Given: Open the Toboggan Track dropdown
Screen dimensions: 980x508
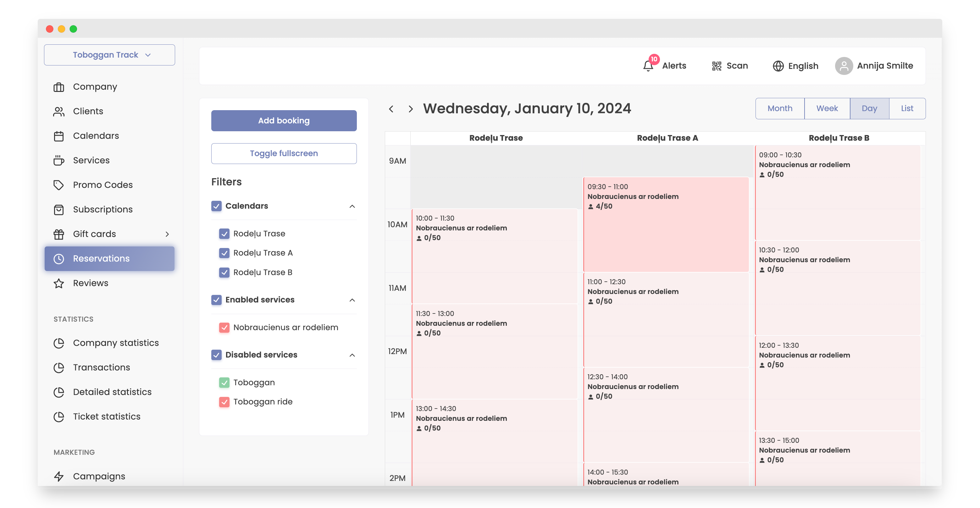Looking at the screenshot, I should point(109,55).
